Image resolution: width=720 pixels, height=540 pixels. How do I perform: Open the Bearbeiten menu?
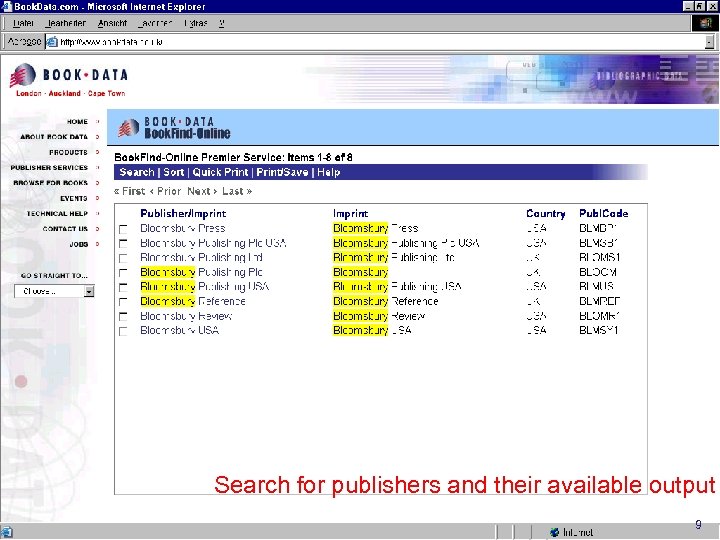tap(66, 23)
